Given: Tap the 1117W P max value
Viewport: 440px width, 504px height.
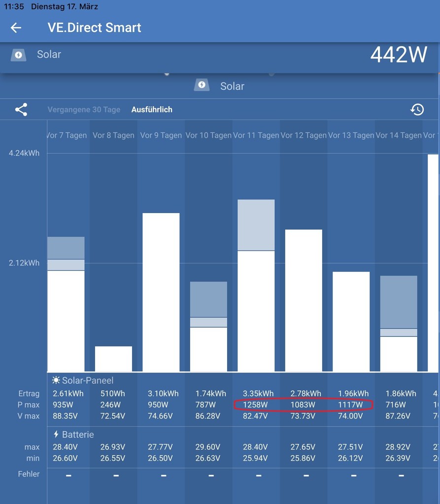Looking at the screenshot, I should tap(350, 405).
